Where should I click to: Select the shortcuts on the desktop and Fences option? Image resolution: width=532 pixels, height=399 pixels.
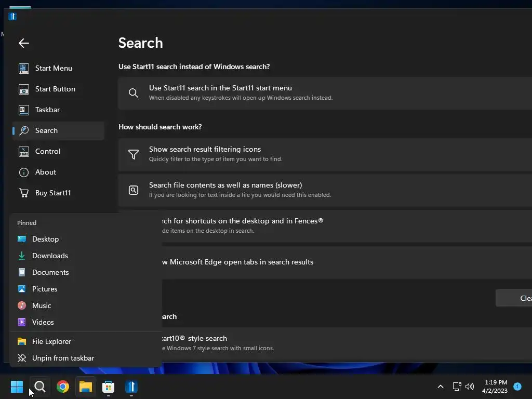coord(347,226)
